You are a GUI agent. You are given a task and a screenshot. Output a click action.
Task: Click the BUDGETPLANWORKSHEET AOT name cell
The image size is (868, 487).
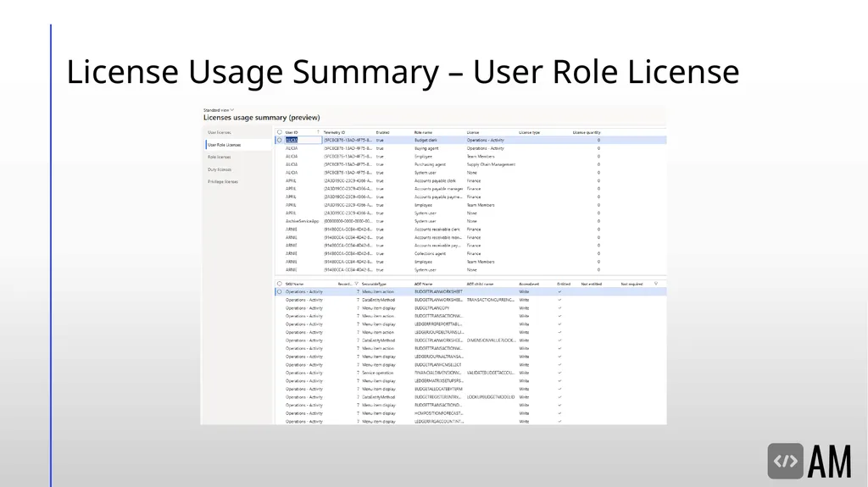tap(438, 291)
